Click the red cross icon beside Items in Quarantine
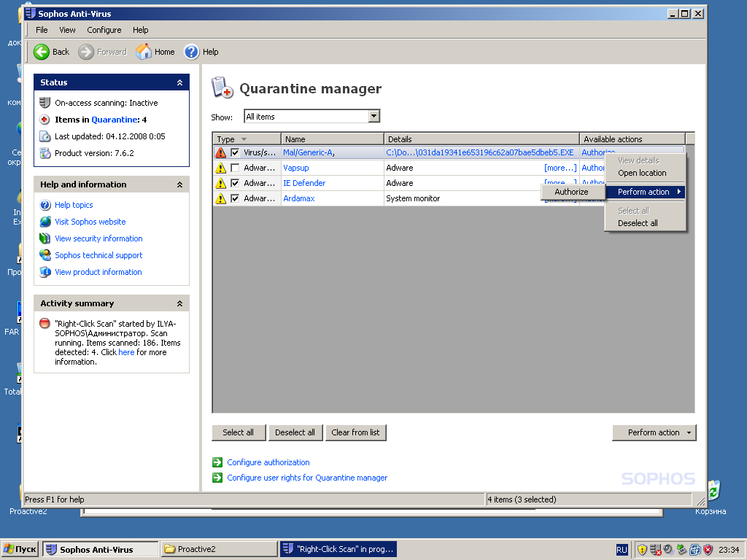The image size is (747, 560). 44,120
